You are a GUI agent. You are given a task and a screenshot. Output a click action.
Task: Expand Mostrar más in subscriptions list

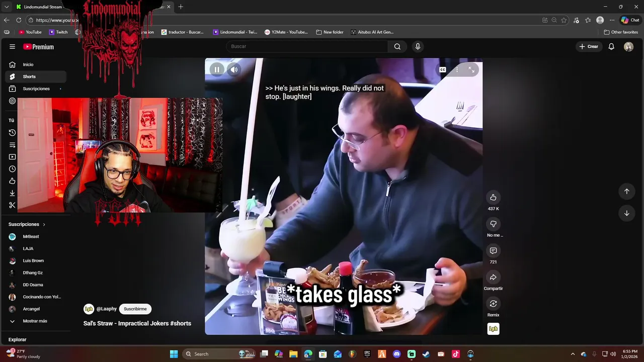point(35,321)
